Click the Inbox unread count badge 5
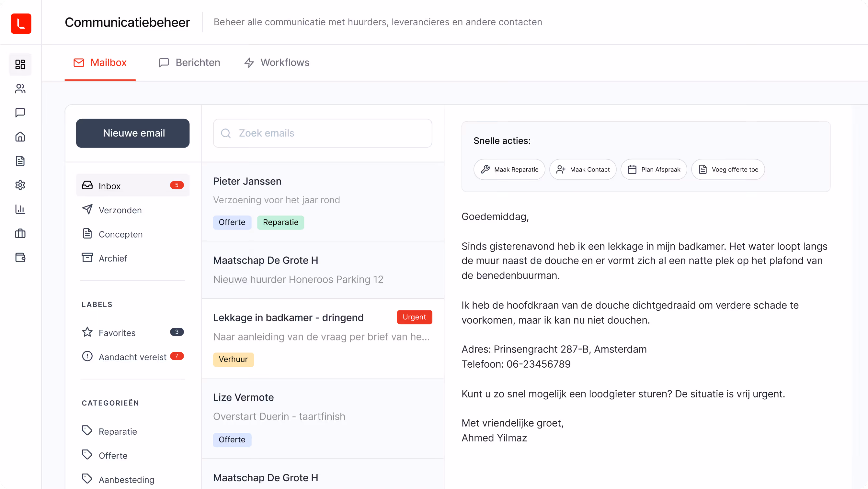This screenshot has height=489, width=868. 177,185
